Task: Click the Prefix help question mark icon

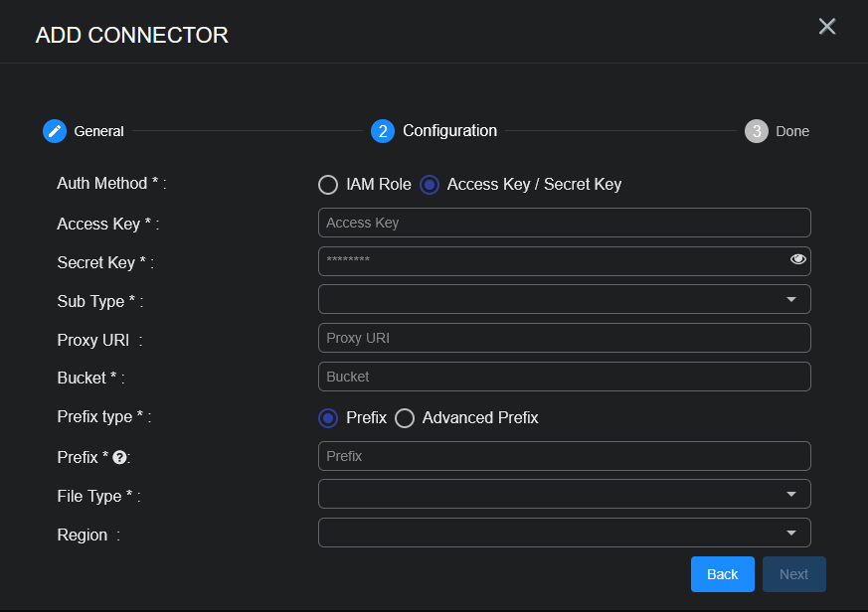Action: 119,457
